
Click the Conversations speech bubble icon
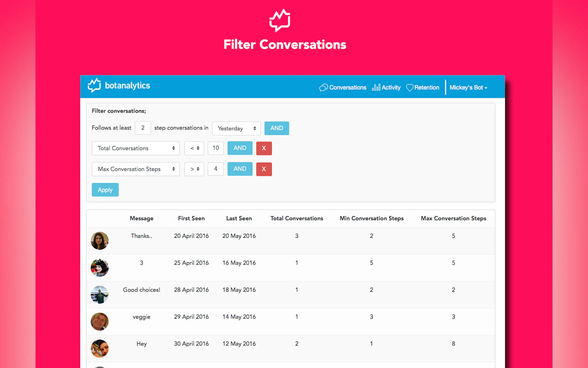pyautogui.click(x=323, y=88)
